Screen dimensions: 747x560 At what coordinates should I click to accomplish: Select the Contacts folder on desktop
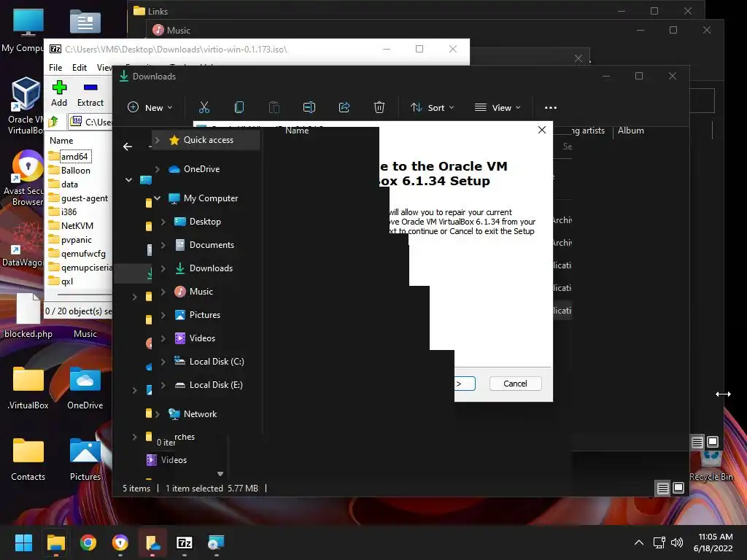click(x=28, y=459)
